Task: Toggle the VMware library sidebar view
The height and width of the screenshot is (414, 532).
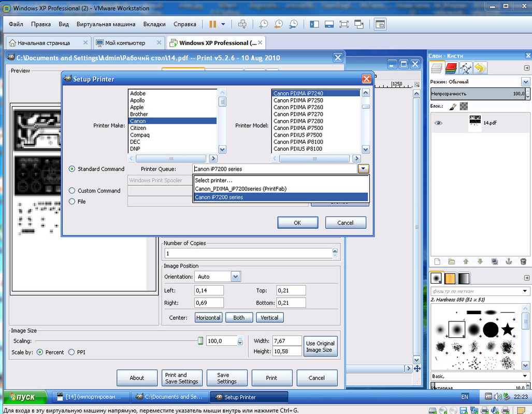Action: [x=314, y=24]
